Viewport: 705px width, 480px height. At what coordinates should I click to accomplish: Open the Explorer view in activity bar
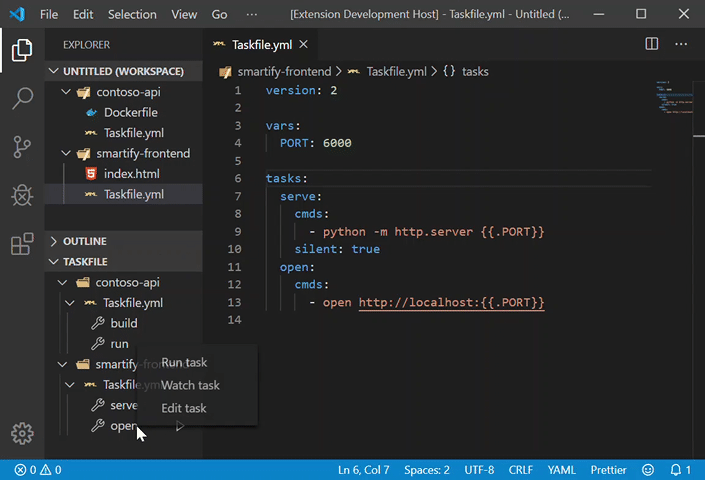point(22,49)
